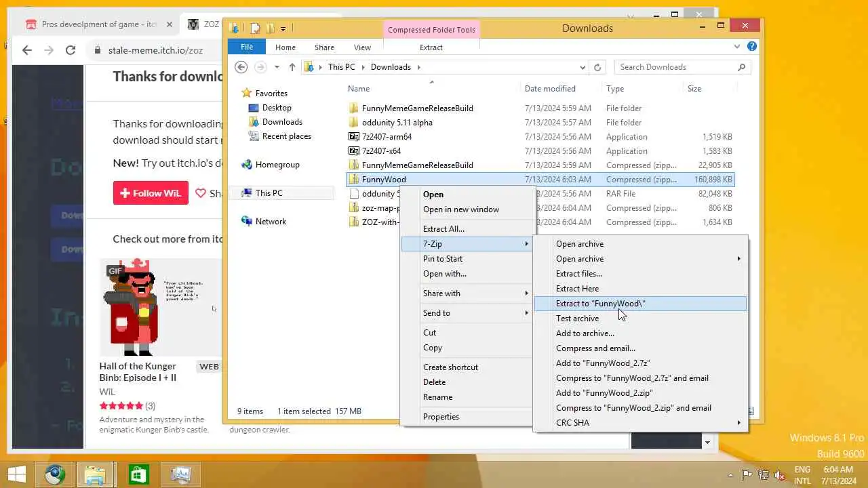Select the oddunity 5.11 alpha folder icon

point(353,122)
